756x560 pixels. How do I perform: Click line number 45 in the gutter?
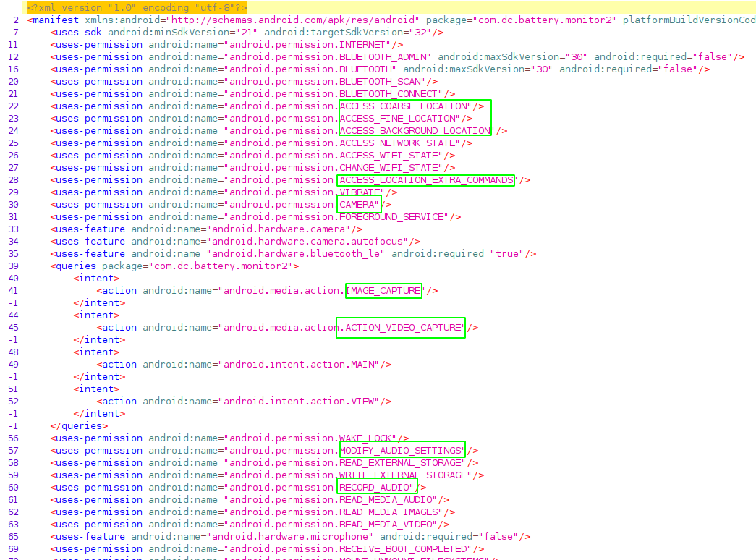pos(14,328)
